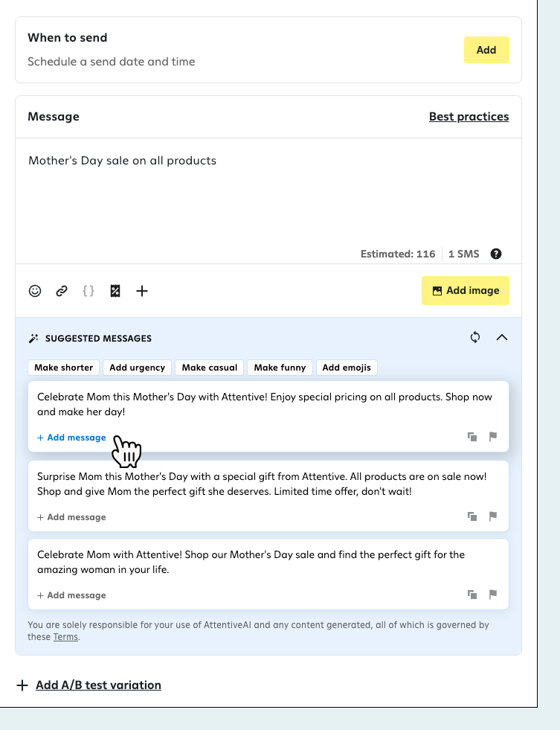Apply the Make shorter suggestion style
Image resolution: width=560 pixels, height=730 pixels.
click(x=63, y=367)
